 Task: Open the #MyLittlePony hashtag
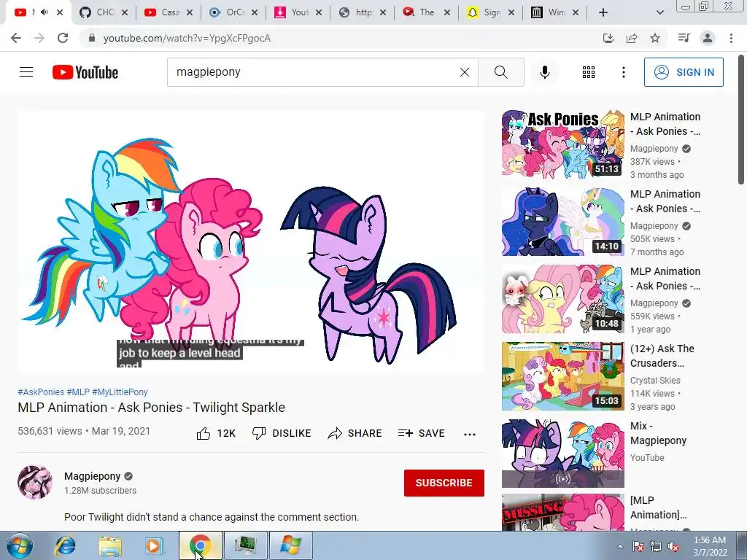point(120,392)
